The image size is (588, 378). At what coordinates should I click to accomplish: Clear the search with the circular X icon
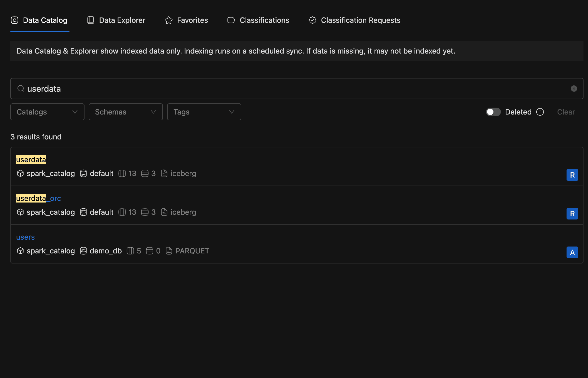[574, 89]
